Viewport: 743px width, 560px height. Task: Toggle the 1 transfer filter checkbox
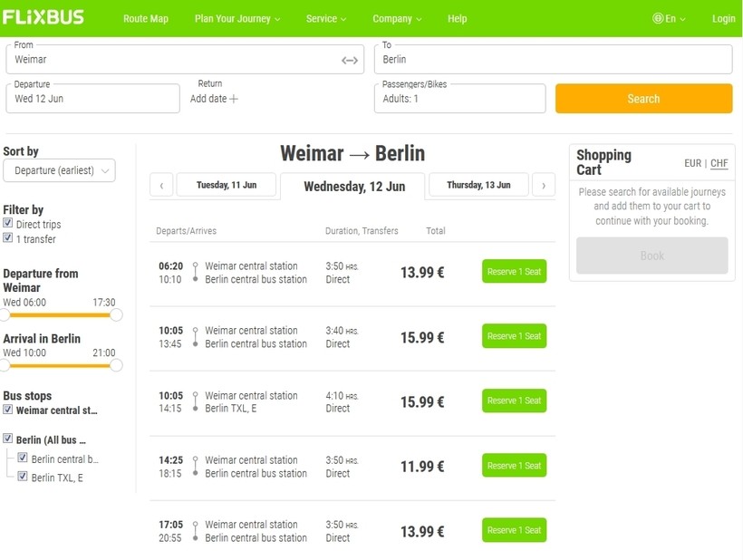pos(8,238)
